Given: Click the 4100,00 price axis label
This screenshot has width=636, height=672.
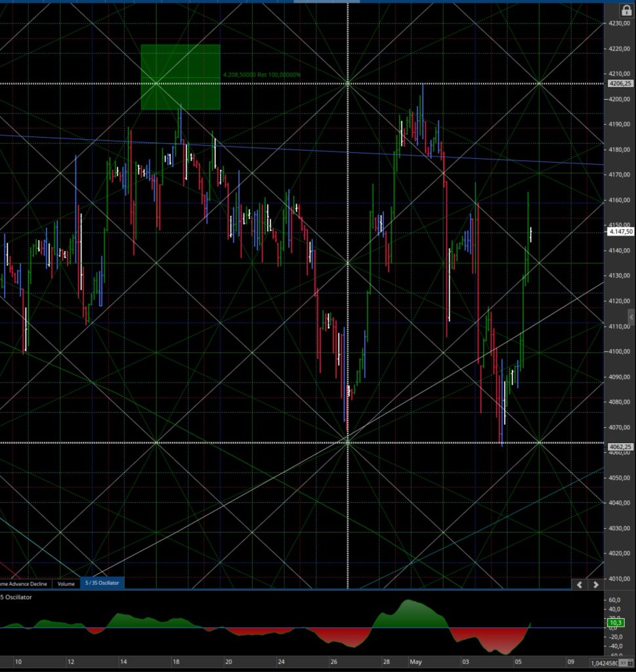Looking at the screenshot, I should [x=619, y=352].
